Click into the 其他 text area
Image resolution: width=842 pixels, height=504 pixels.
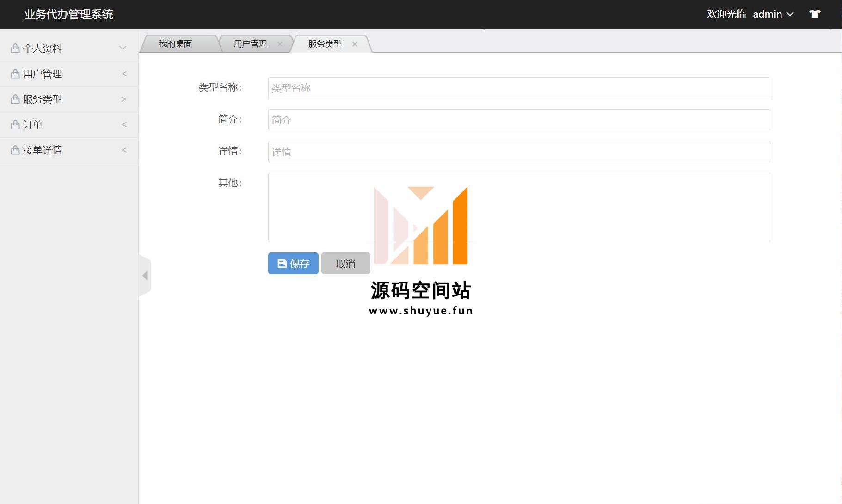coord(519,208)
